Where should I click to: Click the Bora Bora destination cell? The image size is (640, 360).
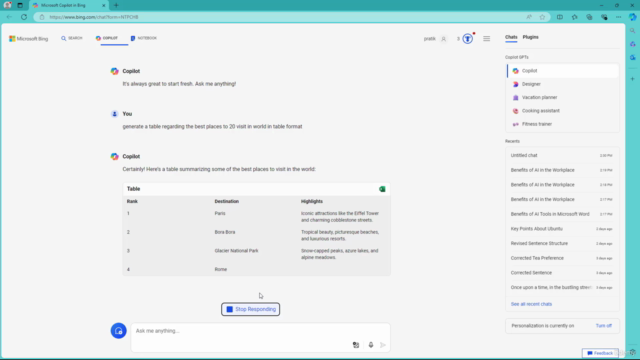coord(225,232)
